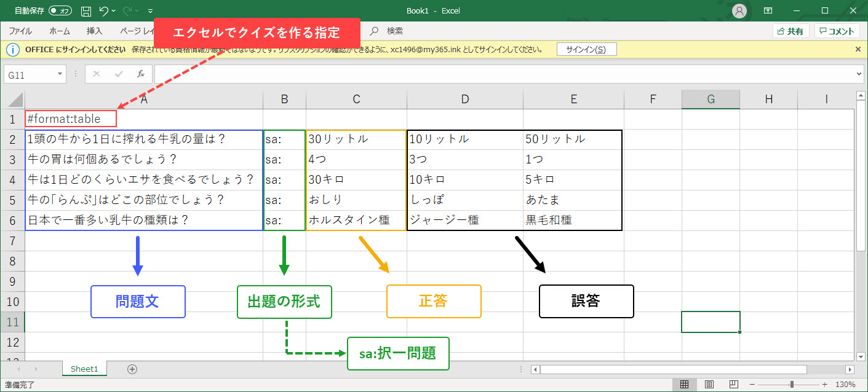Click the Undo arrow icon
The width and height of the screenshot is (868, 392).
click(x=104, y=11)
